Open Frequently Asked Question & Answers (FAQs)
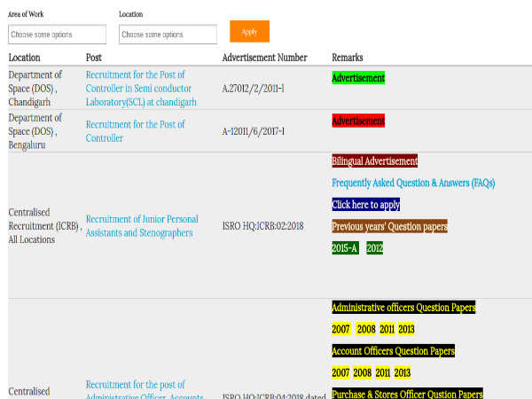532x399 pixels. pos(413,183)
